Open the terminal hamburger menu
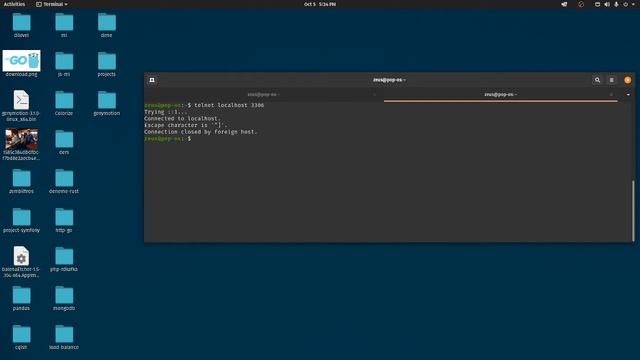Screen dimensions: 640x360 pyautogui.click(x=611, y=80)
